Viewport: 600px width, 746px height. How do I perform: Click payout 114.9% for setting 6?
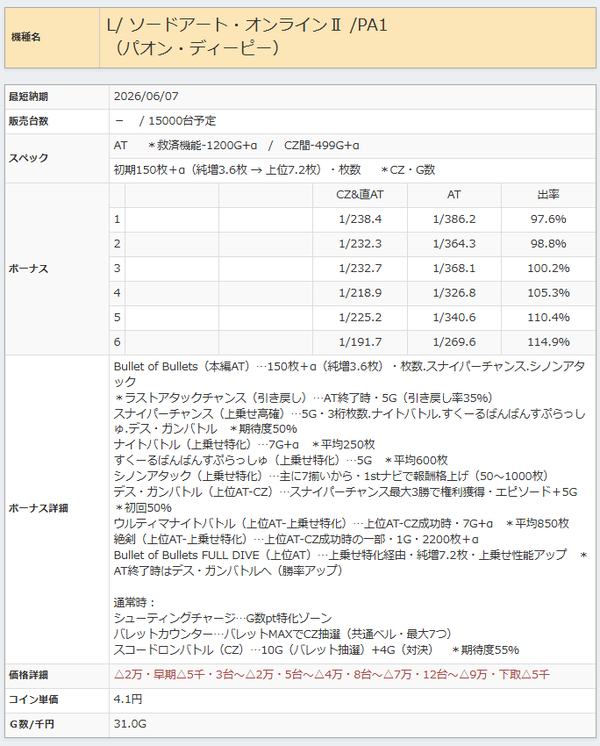[x=548, y=342]
